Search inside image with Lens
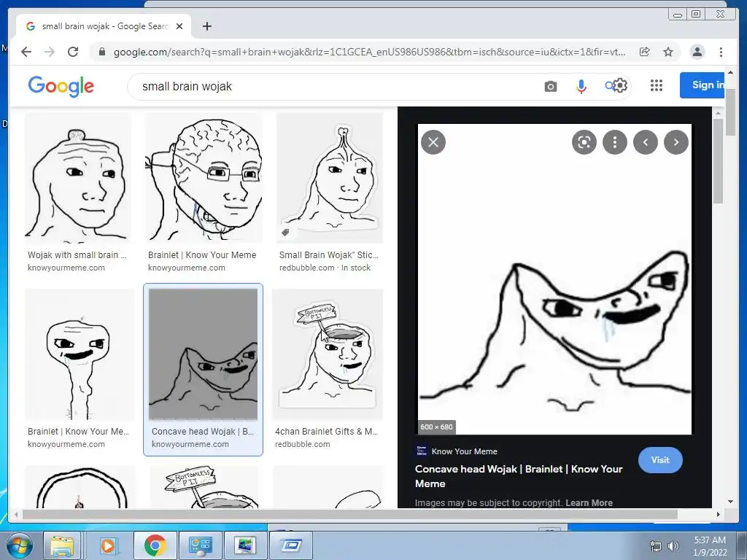Screen dimensions: 747x560 click(x=584, y=142)
